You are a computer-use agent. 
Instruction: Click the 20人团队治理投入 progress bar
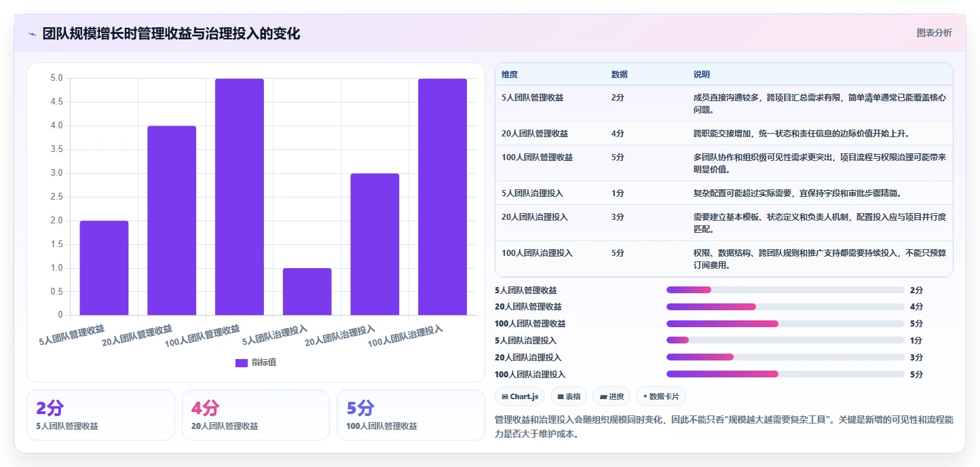coord(785,357)
